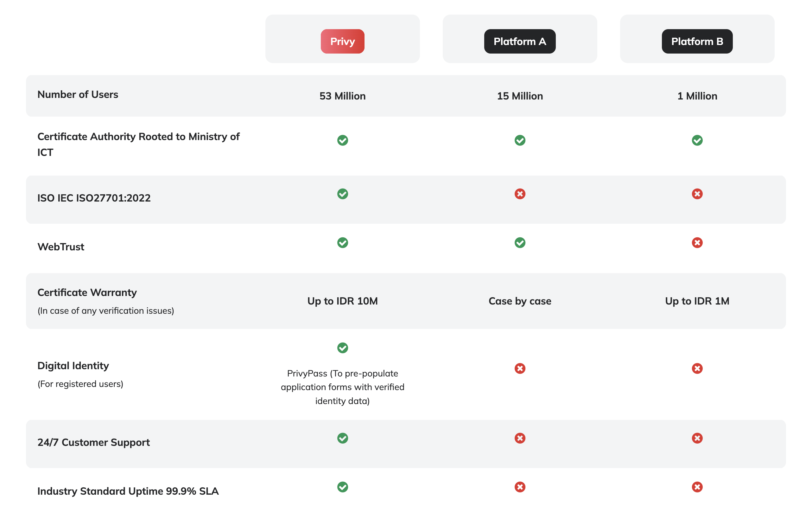Select the '1 Million' users value
The height and width of the screenshot is (514, 812).
(697, 96)
